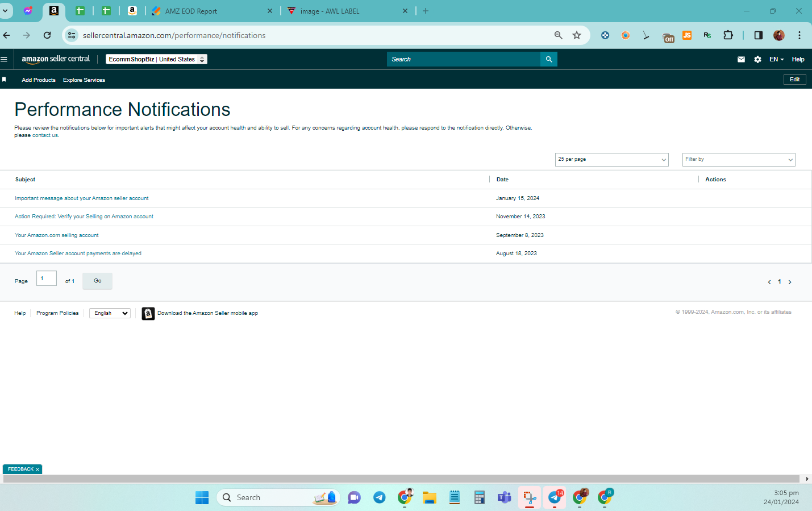Screen dimensions: 812x511
Task: Open Microsoft Teams from the taskbar
Action: coord(504,497)
